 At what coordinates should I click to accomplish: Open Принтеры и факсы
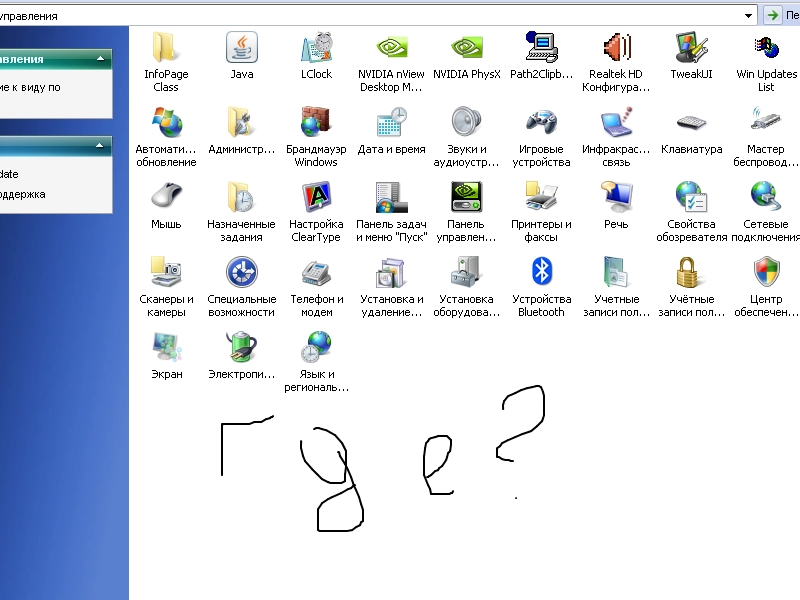(541, 197)
